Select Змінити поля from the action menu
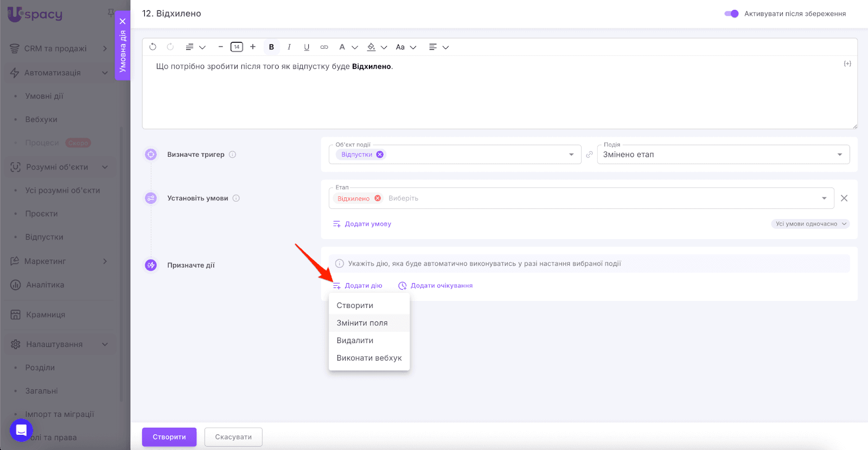868x450 pixels. tap(362, 323)
